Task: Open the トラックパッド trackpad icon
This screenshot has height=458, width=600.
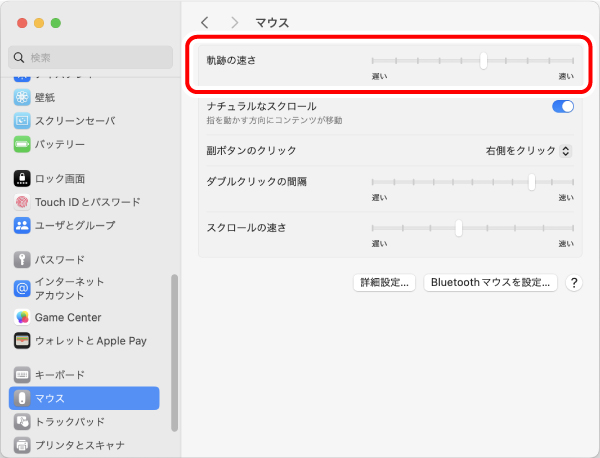Action: click(x=22, y=421)
